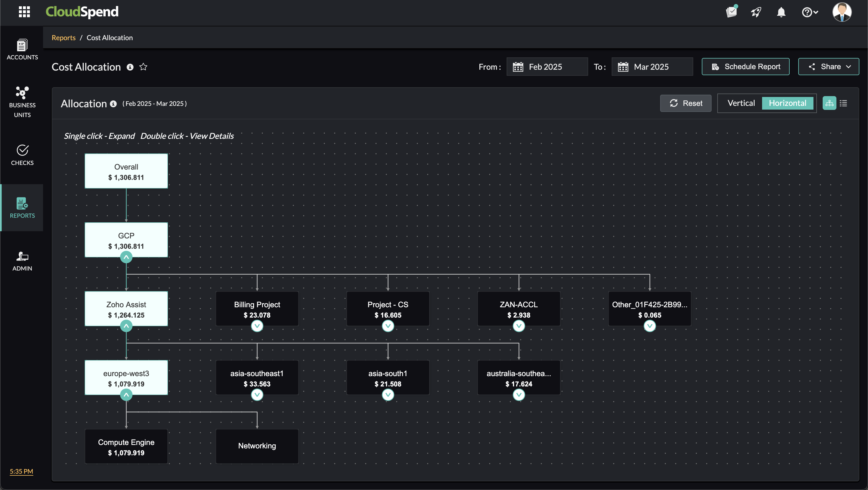This screenshot has height=490, width=868.
Task: Click the notifications bell icon
Action: click(x=781, y=12)
